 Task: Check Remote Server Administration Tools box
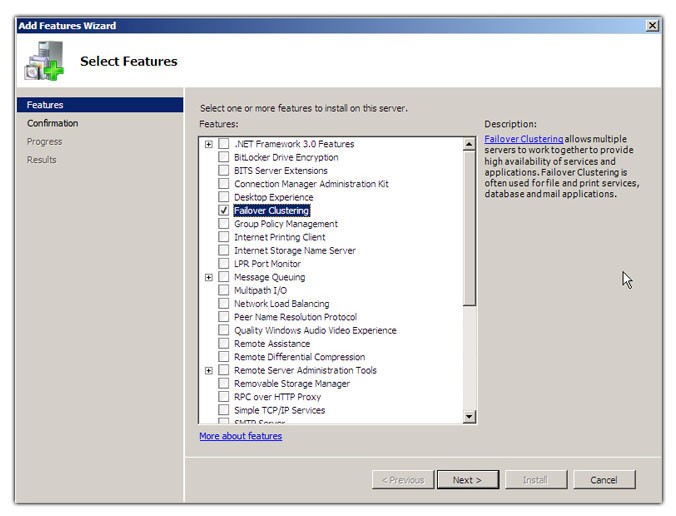[223, 370]
